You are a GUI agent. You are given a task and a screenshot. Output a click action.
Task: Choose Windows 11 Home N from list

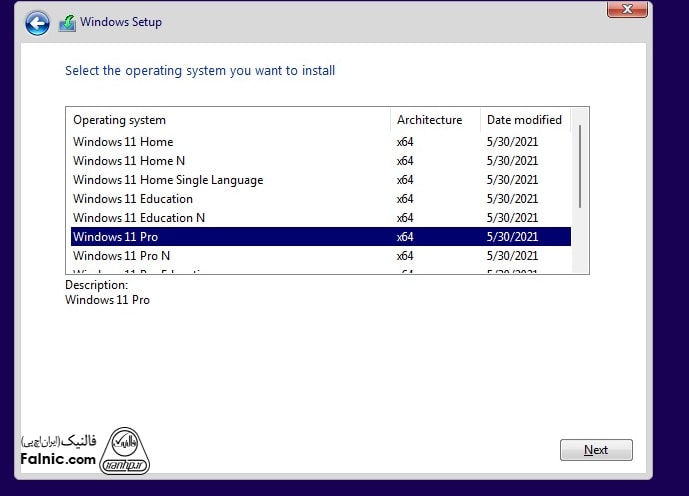tap(129, 161)
